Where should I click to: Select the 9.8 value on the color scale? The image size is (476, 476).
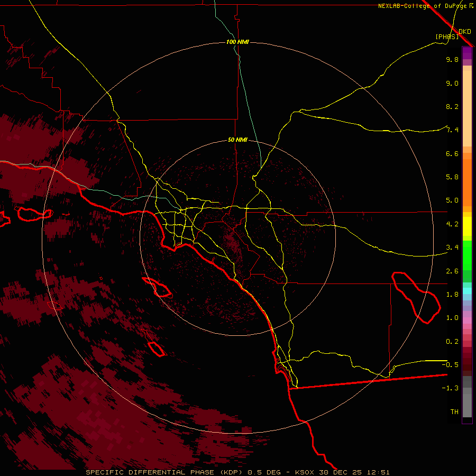click(x=452, y=59)
